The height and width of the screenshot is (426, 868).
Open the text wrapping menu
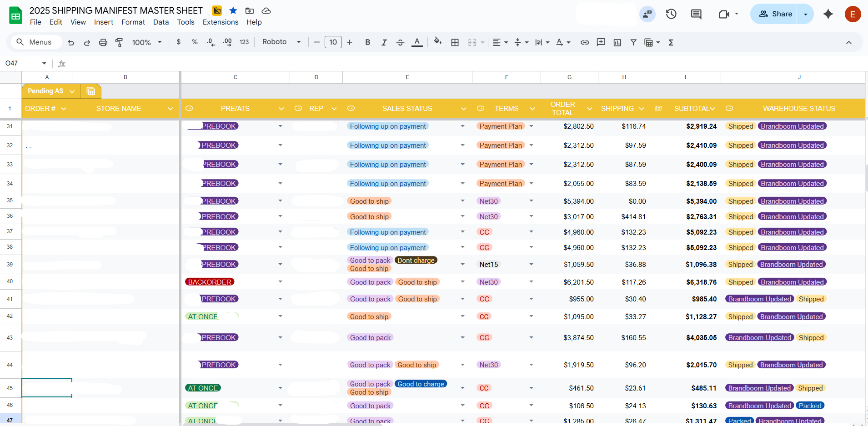pyautogui.click(x=542, y=42)
